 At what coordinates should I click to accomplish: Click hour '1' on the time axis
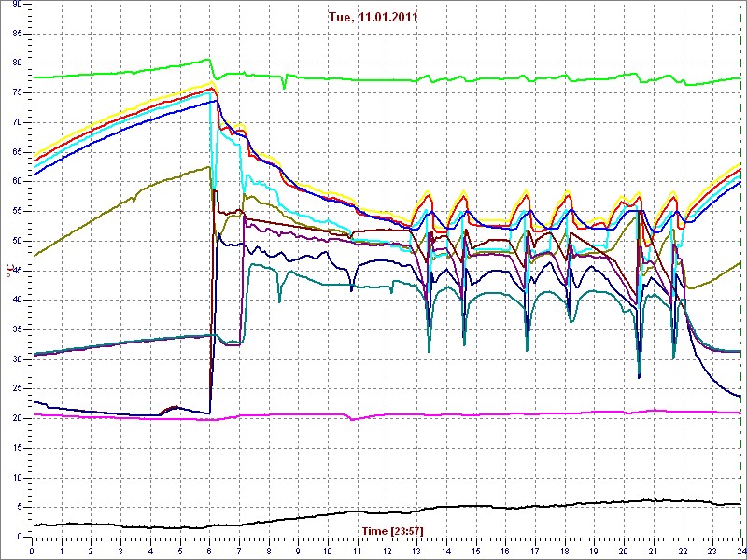tap(62, 551)
